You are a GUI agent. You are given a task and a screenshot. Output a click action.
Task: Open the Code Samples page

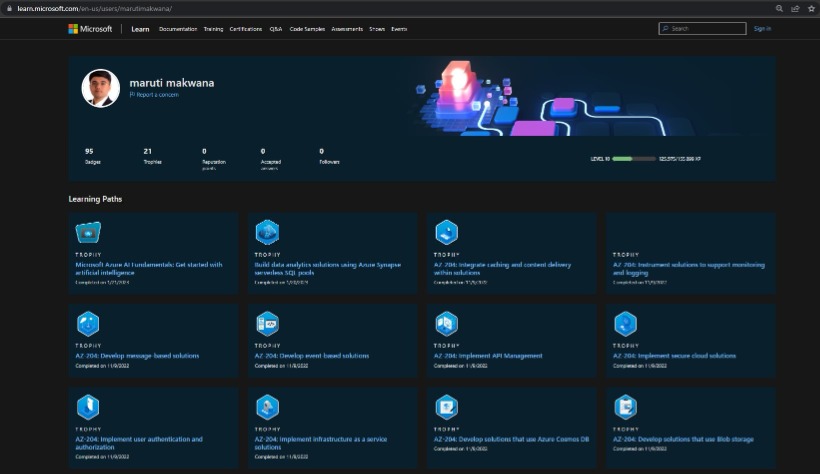(x=307, y=29)
